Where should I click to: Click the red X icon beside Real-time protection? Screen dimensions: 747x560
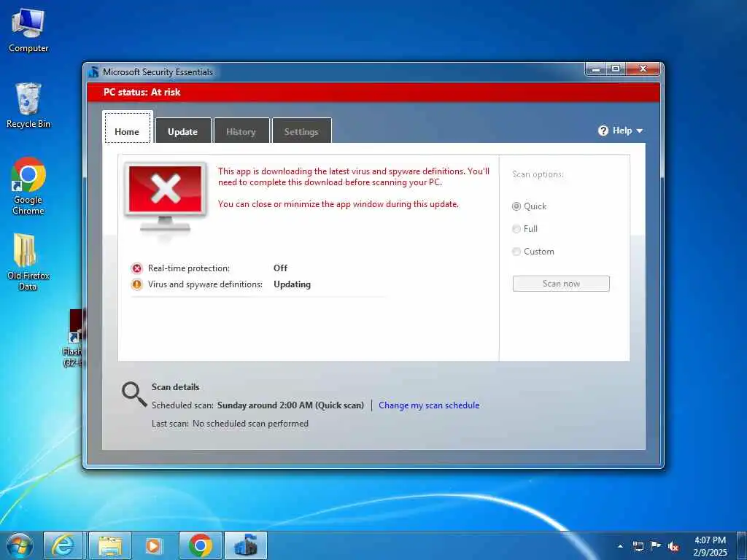(136, 268)
